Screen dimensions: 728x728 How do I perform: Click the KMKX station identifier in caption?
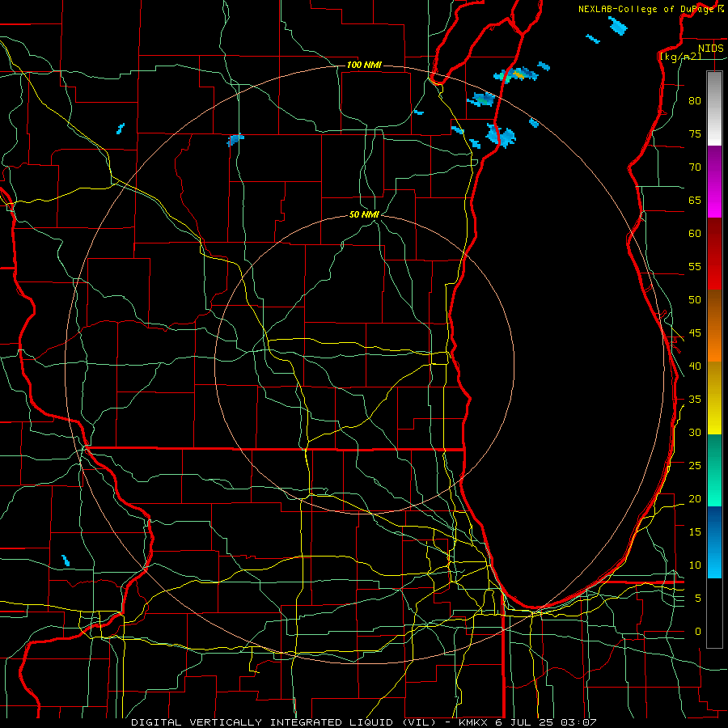(474, 722)
